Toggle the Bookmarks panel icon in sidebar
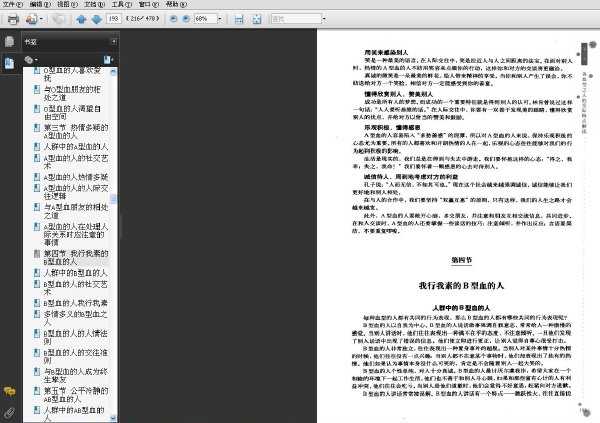Screen dimensions: 600x423 coord(10,63)
